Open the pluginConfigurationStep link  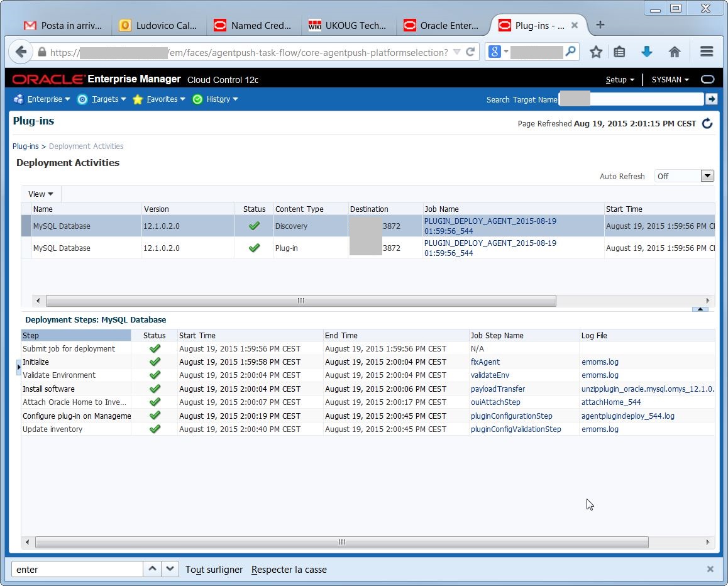click(512, 416)
